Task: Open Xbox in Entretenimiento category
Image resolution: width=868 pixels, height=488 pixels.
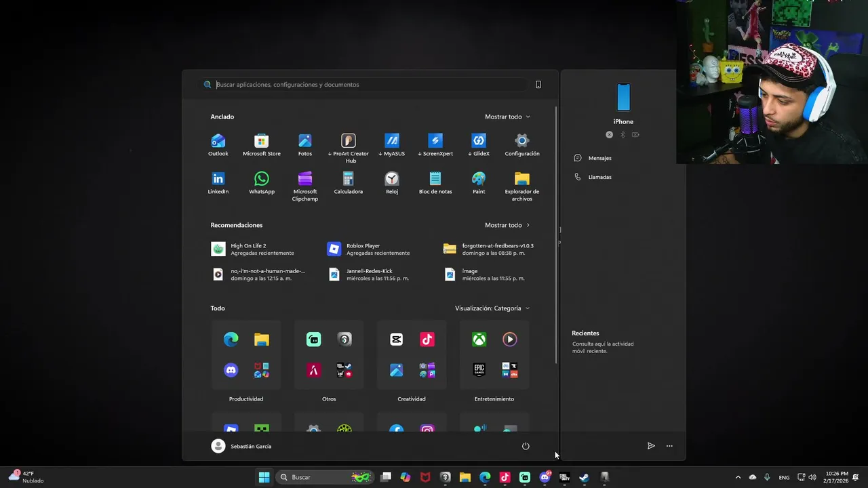Action: tap(479, 340)
